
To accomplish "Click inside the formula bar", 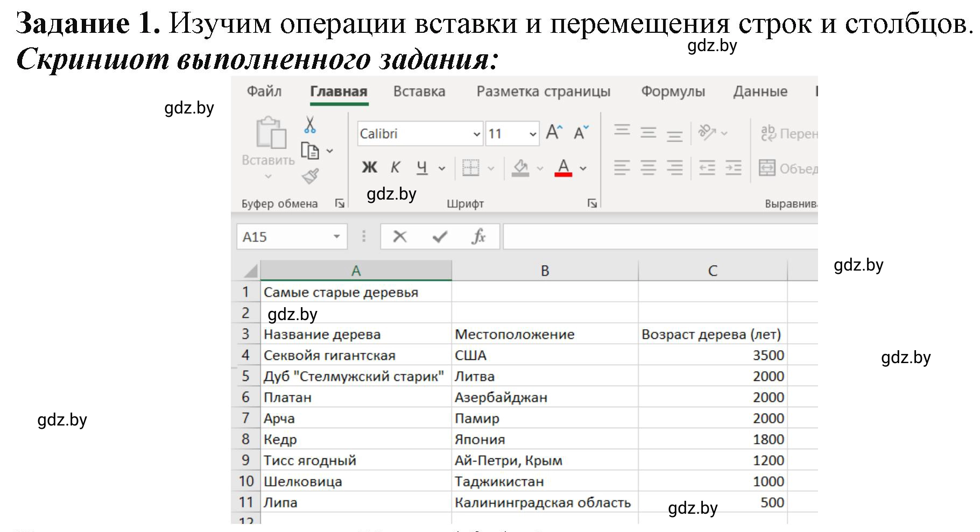I will point(660,237).
